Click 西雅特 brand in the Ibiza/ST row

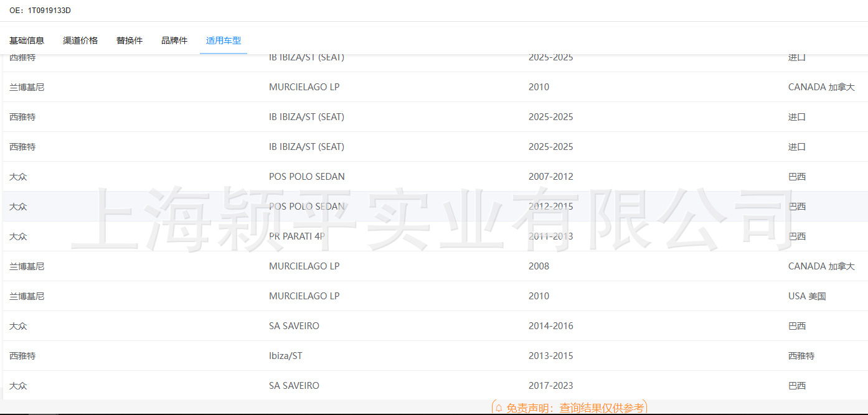(x=22, y=356)
